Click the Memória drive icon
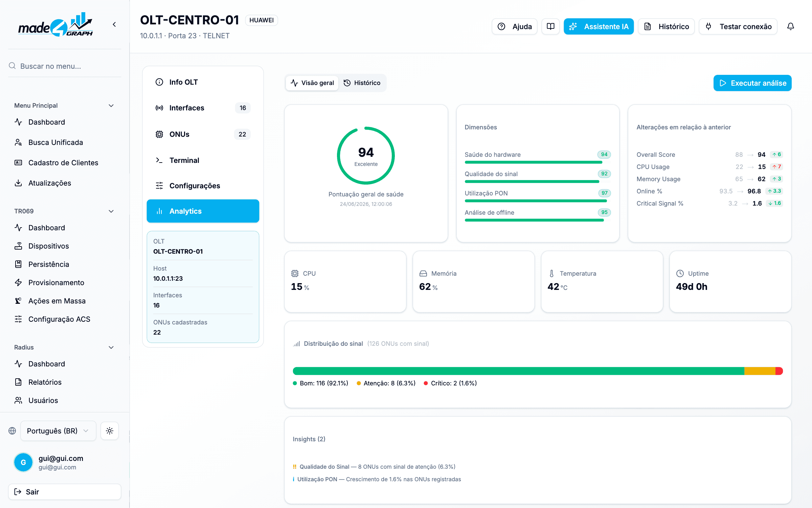Screen dimensions: 812x508 423,273
